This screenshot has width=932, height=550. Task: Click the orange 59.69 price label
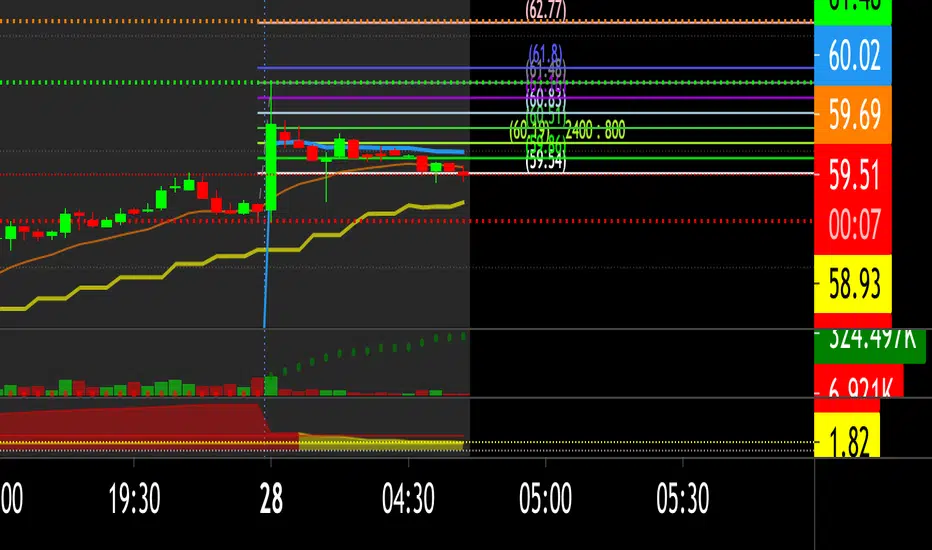click(x=852, y=114)
